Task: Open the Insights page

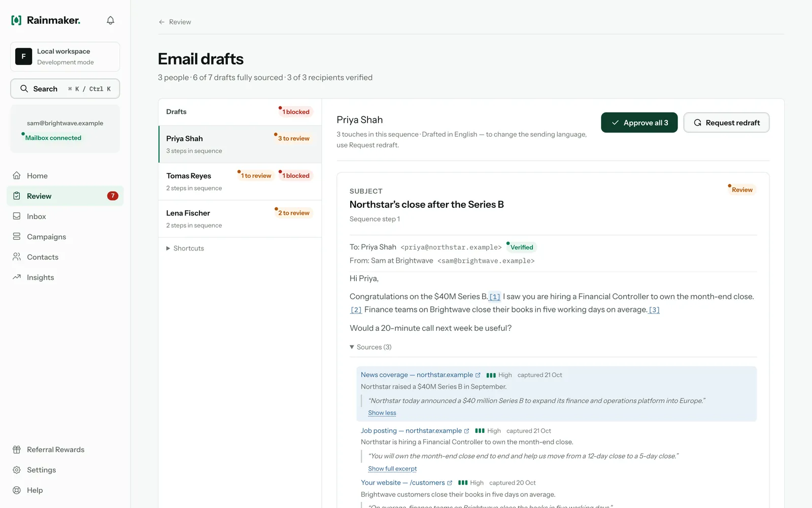Action: (x=65, y=277)
